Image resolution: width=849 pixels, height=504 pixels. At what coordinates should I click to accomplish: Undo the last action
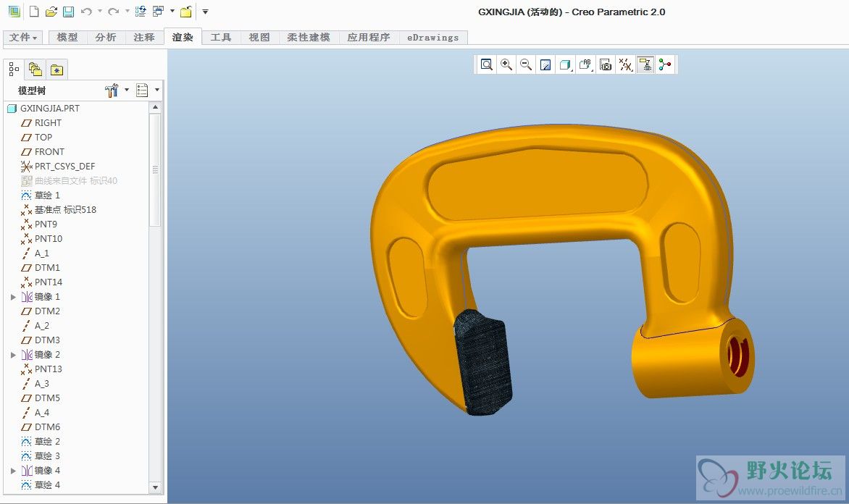(86, 12)
